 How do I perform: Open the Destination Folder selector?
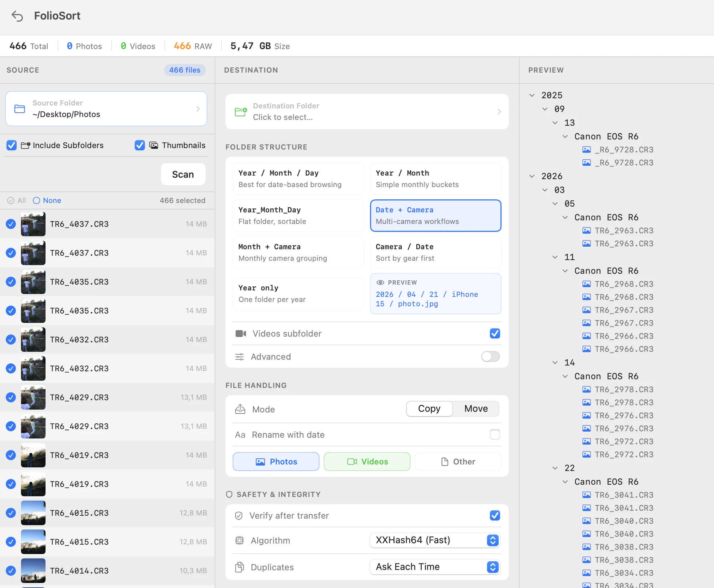pos(367,112)
